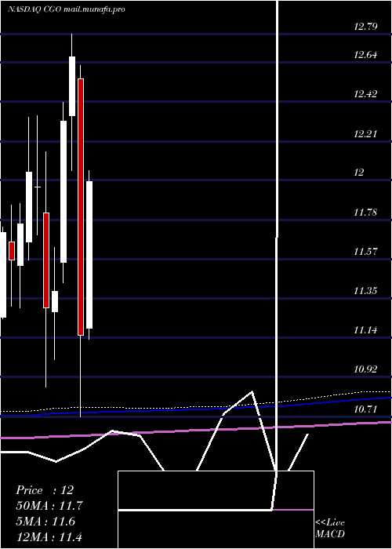
Task: Click the 11.35 price axis label
Action: tap(365, 291)
